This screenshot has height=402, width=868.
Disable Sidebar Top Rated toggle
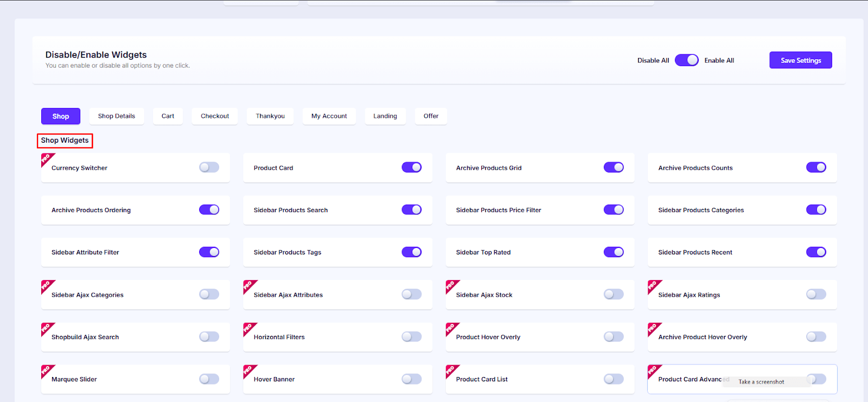[x=614, y=252]
